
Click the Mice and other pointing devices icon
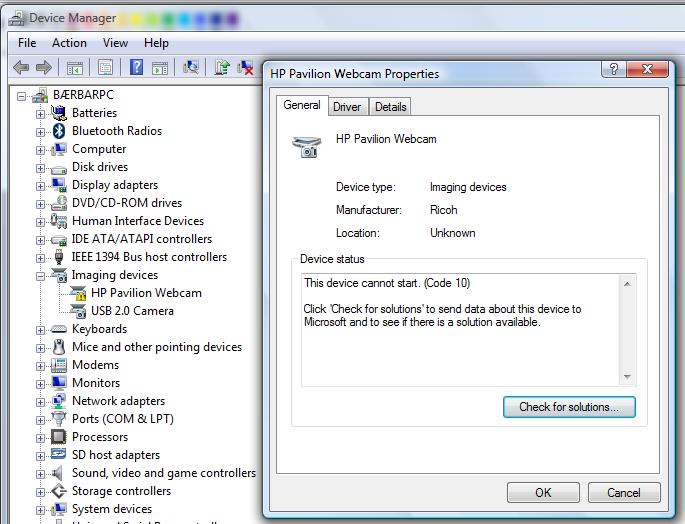click(x=59, y=347)
